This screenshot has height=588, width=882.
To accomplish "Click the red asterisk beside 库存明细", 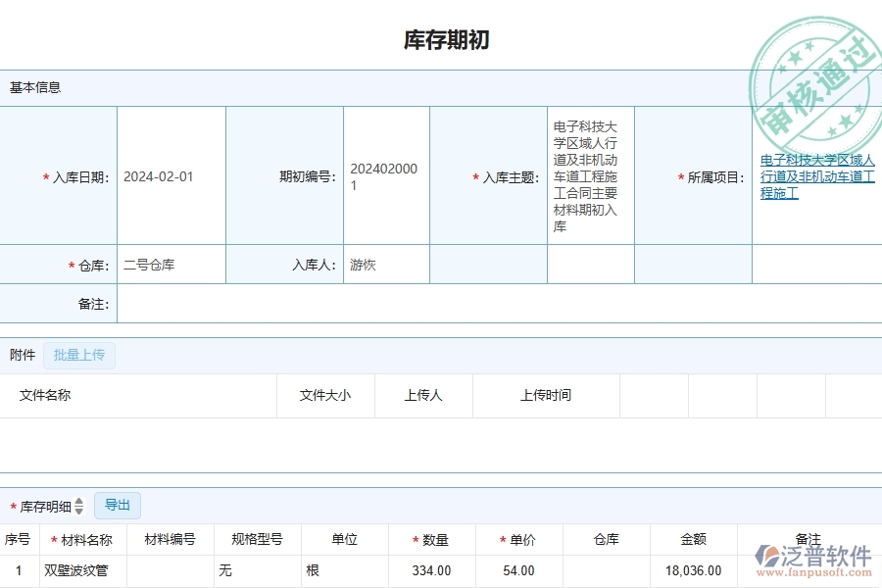I will 13,506.
